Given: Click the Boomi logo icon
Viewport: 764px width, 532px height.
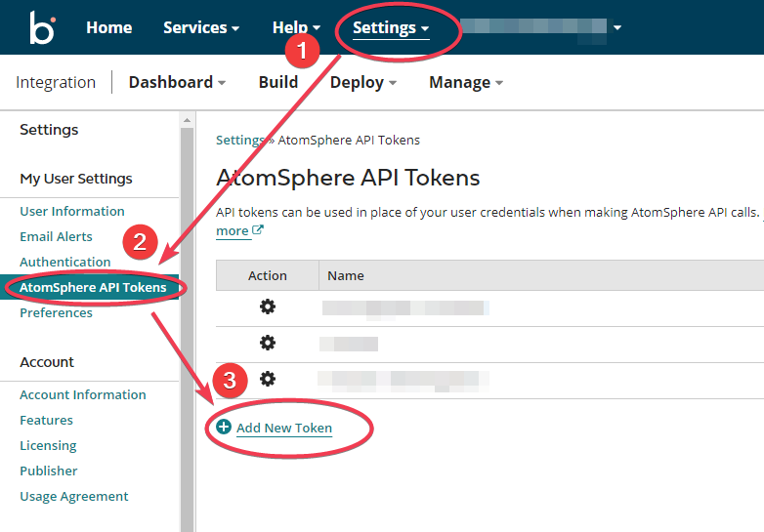Looking at the screenshot, I should [x=42, y=27].
